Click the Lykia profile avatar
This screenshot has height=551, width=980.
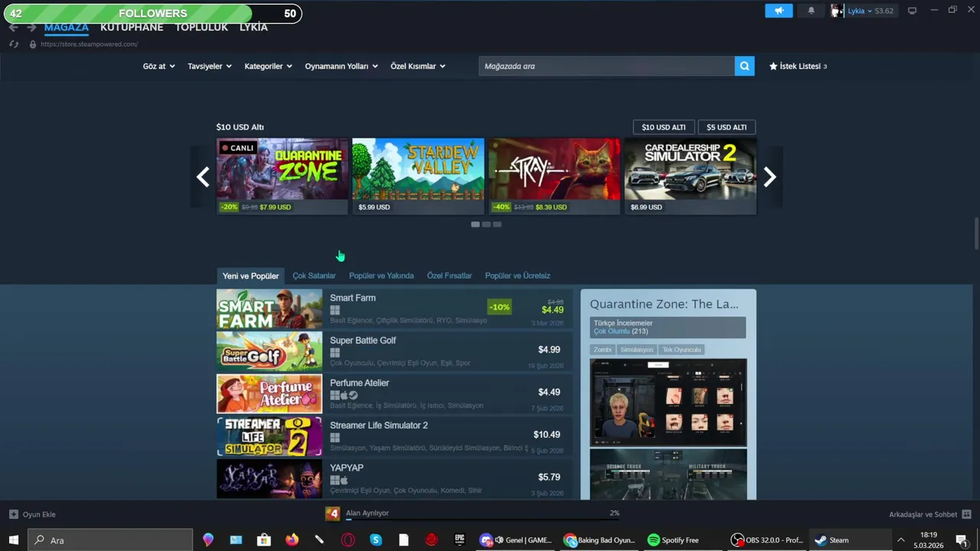click(x=838, y=11)
